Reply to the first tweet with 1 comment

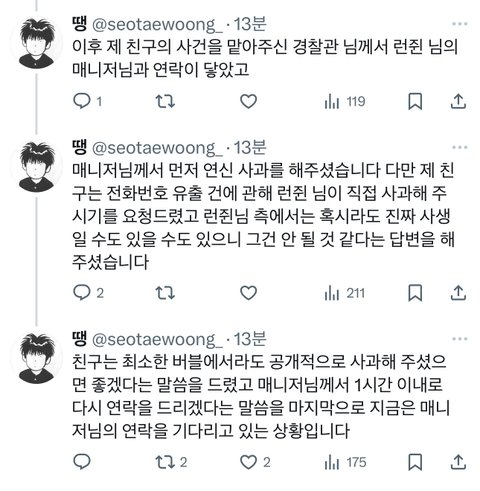coord(87,101)
